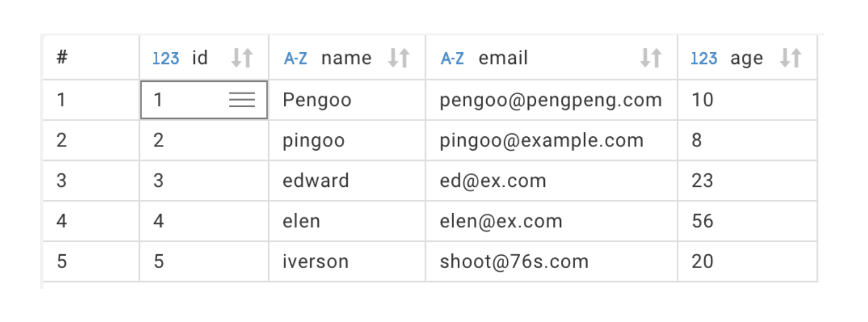
Task: Click the email column header label
Action: tap(503, 58)
